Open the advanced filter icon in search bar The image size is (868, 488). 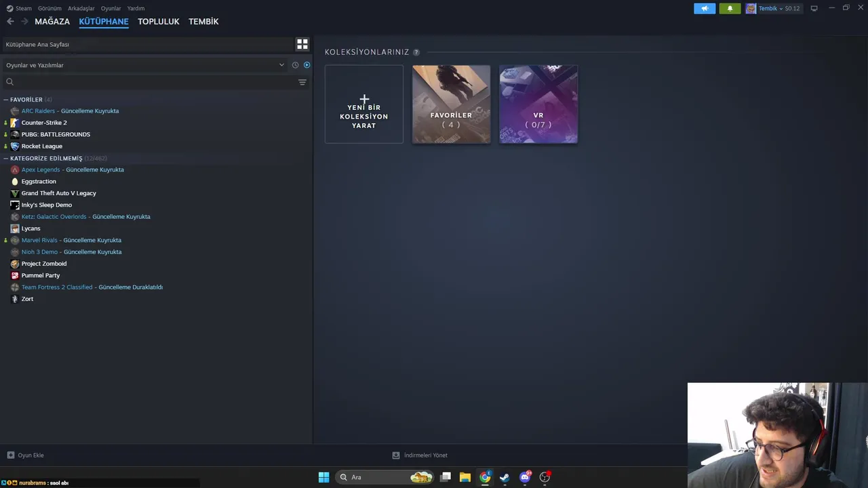coord(302,82)
